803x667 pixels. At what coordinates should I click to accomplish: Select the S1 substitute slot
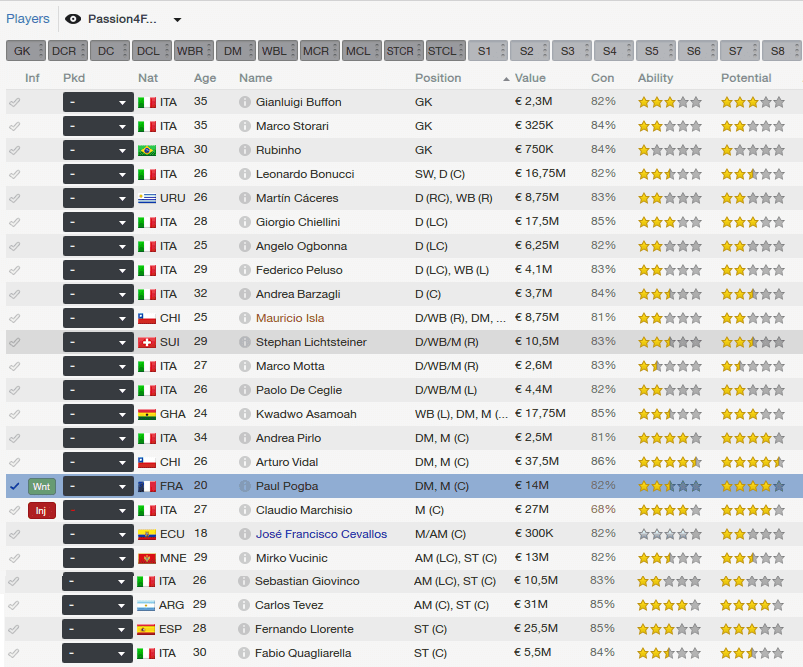click(488, 51)
